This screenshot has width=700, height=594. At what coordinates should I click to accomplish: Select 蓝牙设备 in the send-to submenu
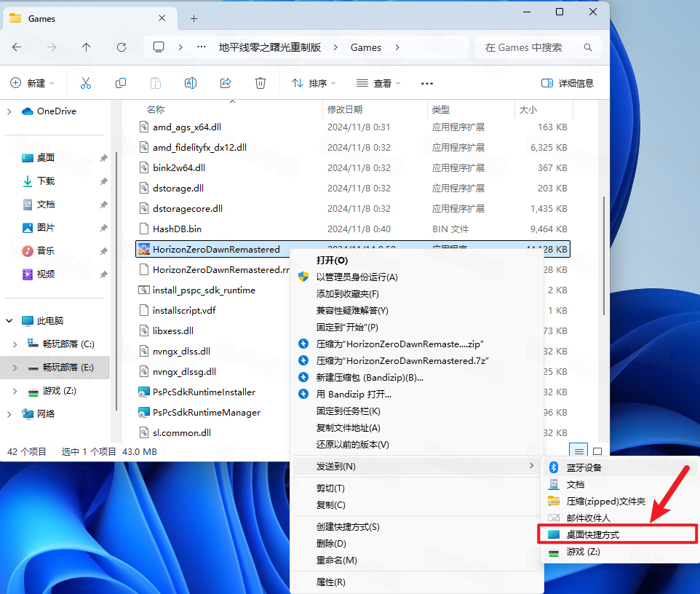click(621, 467)
